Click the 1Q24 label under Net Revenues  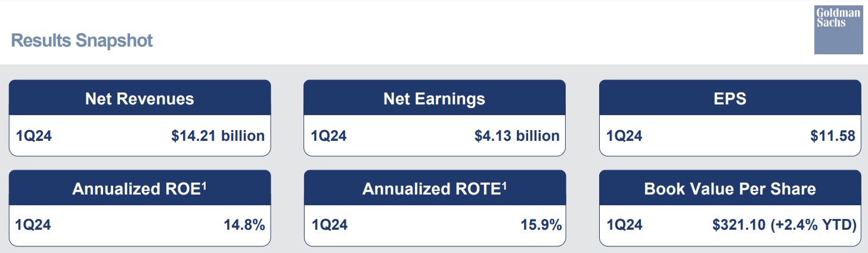point(34,136)
